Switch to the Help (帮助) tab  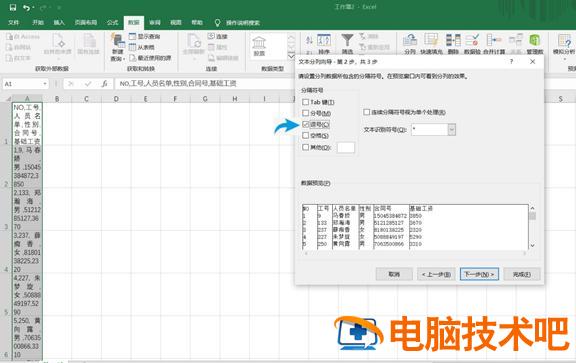pyautogui.click(x=197, y=23)
